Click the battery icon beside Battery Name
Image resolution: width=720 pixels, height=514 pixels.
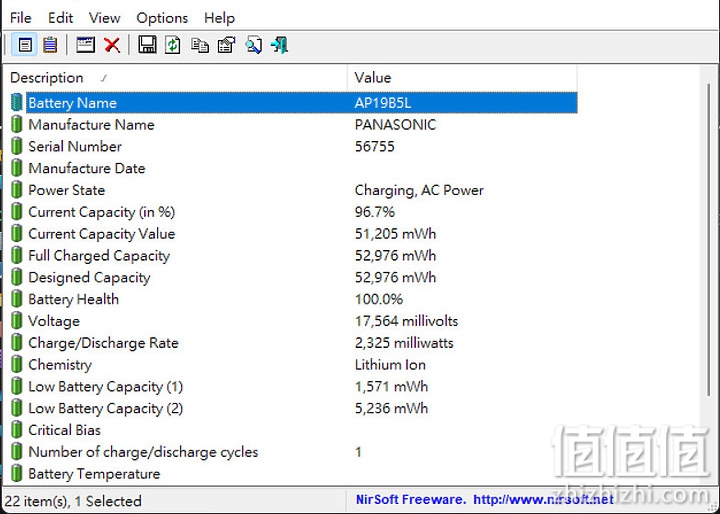coord(17,102)
